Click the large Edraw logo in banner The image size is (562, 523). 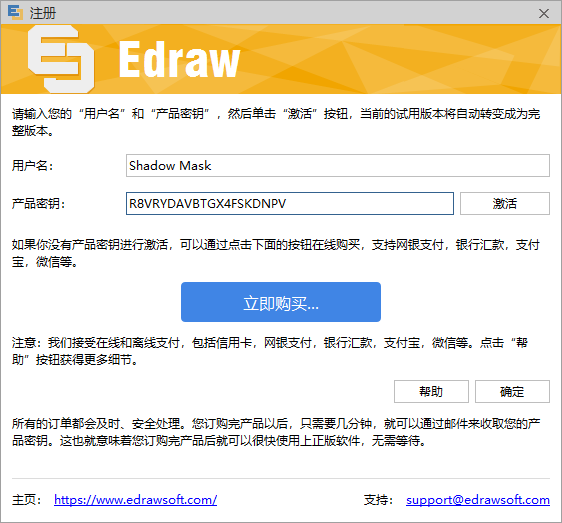(61, 59)
